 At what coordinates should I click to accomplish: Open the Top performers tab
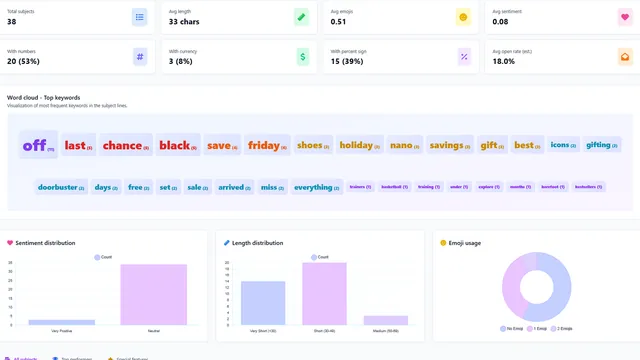[72, 358]
